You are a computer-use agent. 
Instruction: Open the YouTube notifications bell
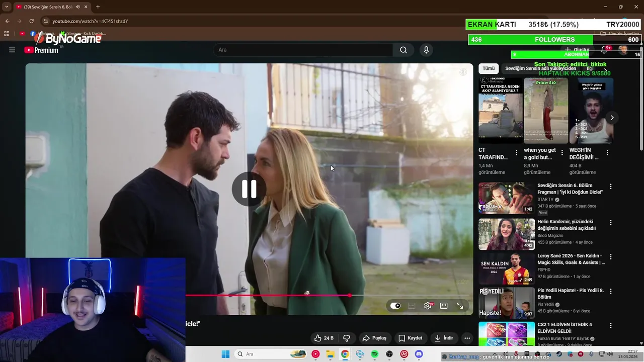click(x=604, y=50)
